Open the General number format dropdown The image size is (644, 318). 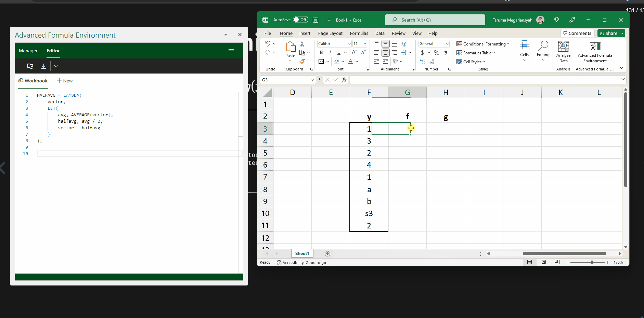447,44
